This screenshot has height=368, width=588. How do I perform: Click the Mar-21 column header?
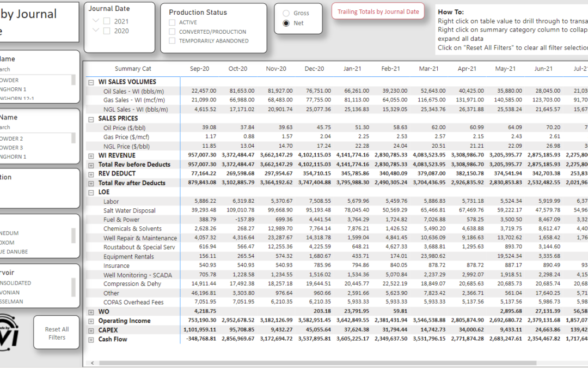coord(428,69)
